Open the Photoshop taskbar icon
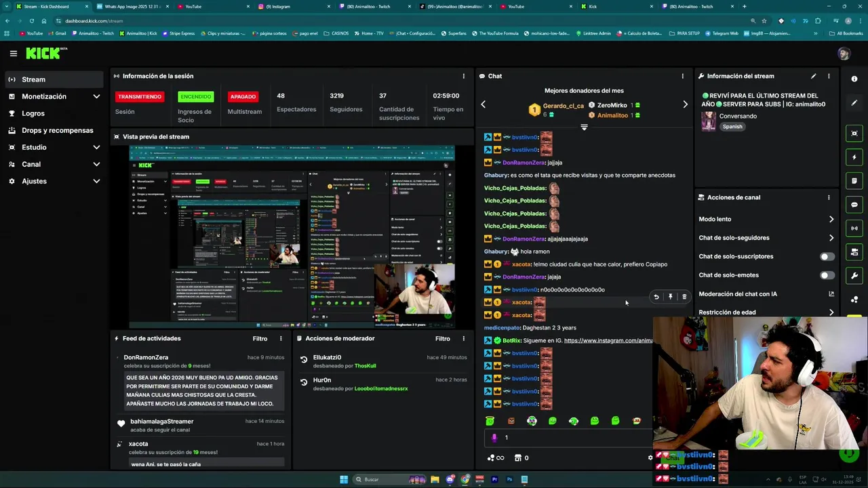 tap(509, 479)
